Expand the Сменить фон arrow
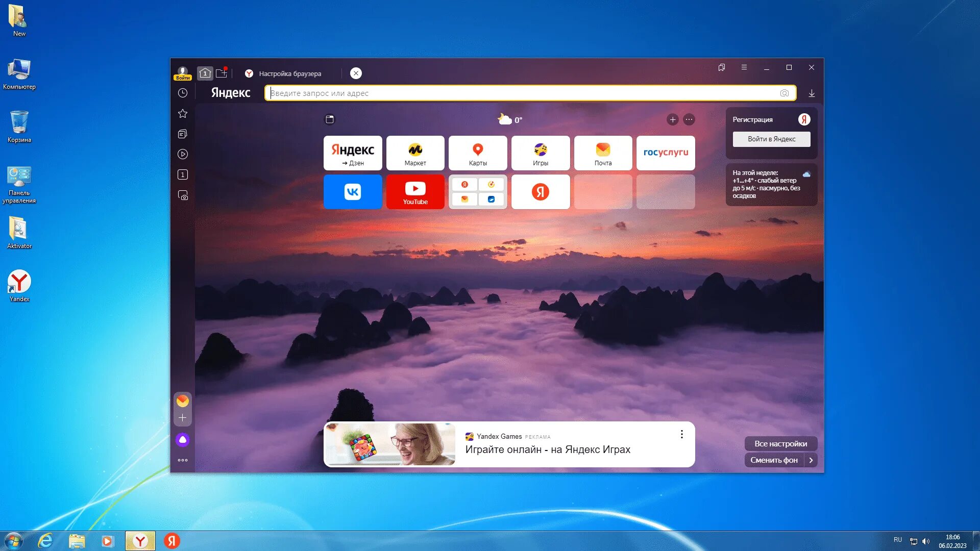Screen dimensions: 980x551 pos(811,460)
